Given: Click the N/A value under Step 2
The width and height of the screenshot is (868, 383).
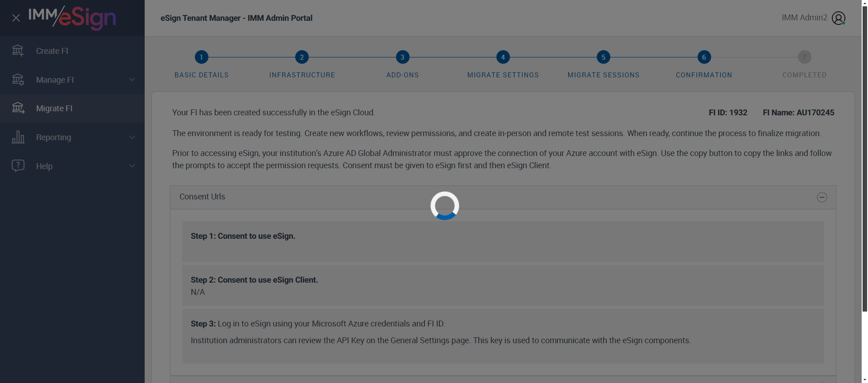Looking at the screenshot, I should pos(198,292).
